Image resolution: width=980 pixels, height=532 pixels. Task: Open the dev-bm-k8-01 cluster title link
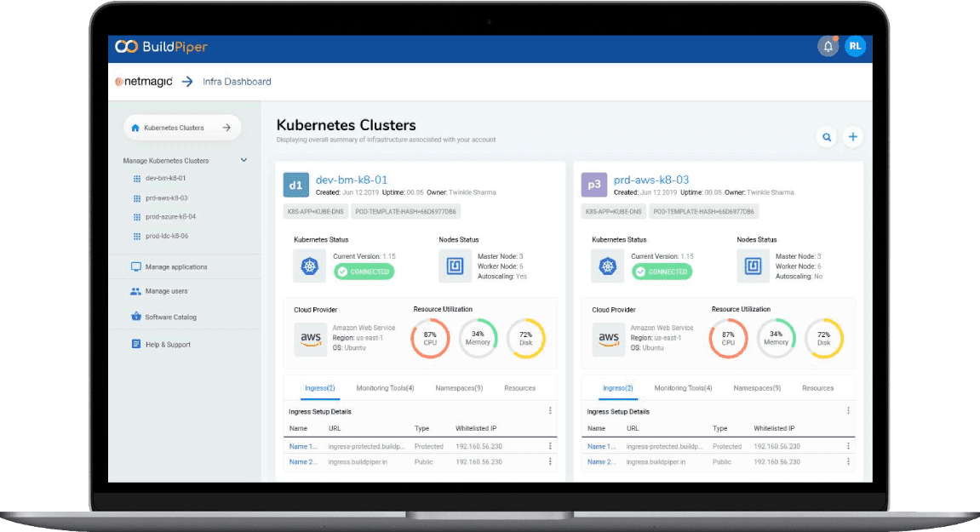[351, 180]
